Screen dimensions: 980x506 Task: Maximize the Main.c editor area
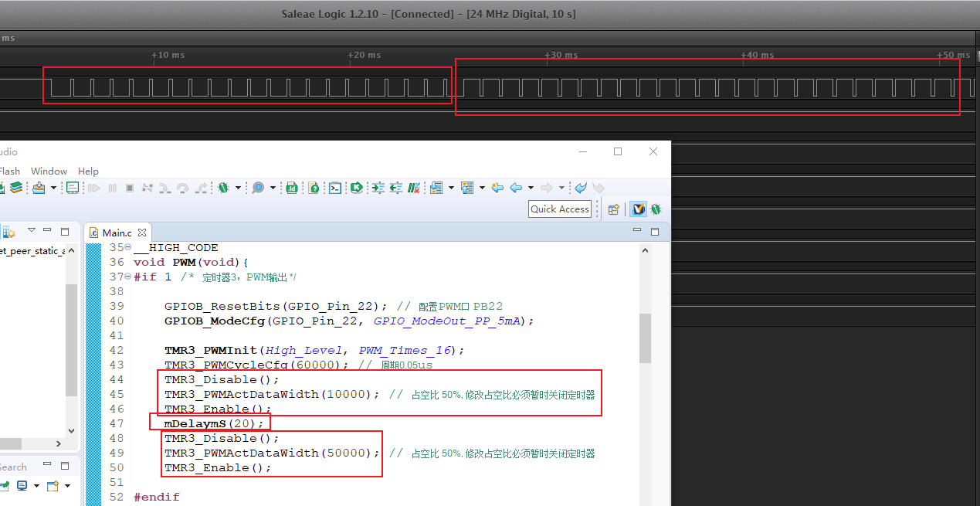click(654, 232)
